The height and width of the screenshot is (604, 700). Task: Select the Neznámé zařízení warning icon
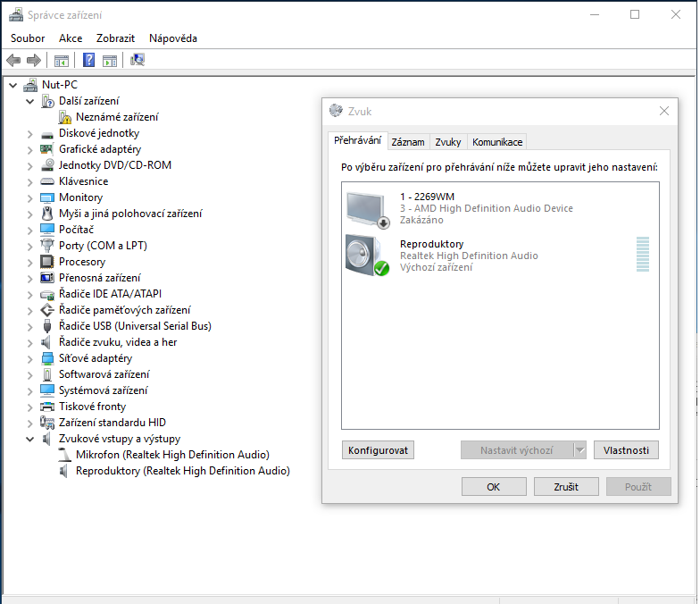[65, 117]
